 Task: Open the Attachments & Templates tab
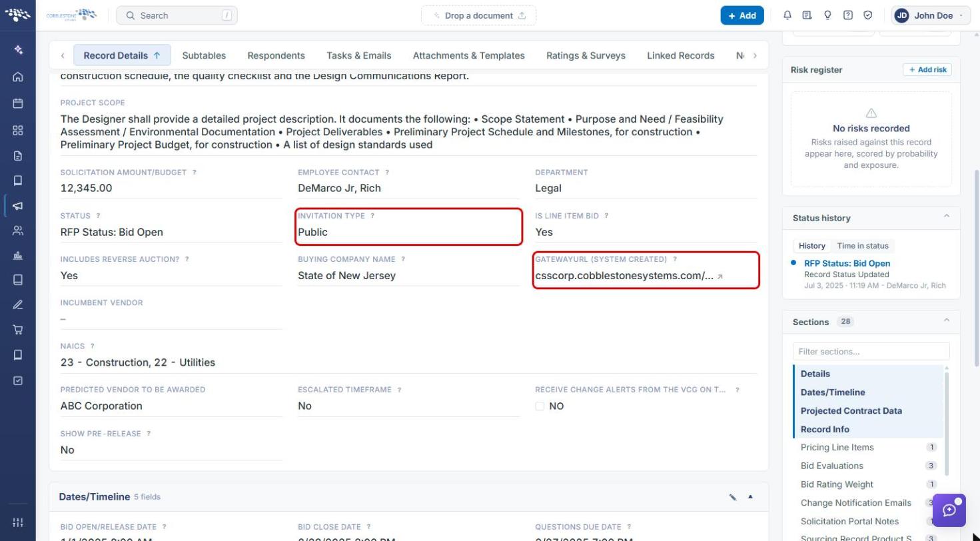469,55
